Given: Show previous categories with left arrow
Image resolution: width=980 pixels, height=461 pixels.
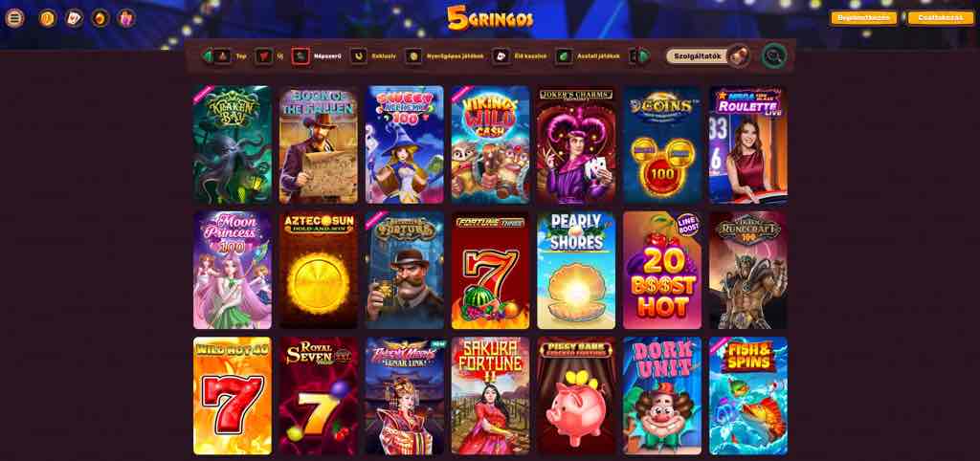Looking at the screenshot, I should click(x=207, y=56).
